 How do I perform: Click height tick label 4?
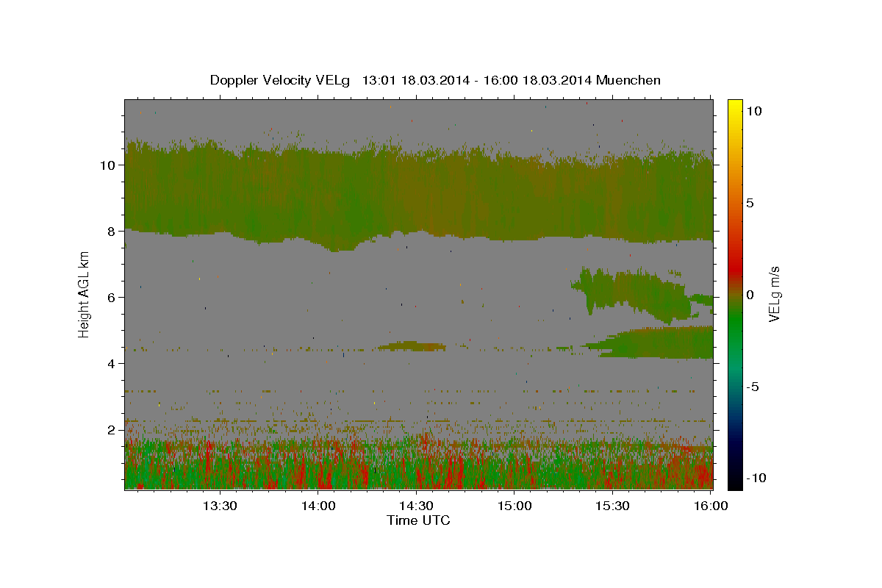(x=112, y=363)
